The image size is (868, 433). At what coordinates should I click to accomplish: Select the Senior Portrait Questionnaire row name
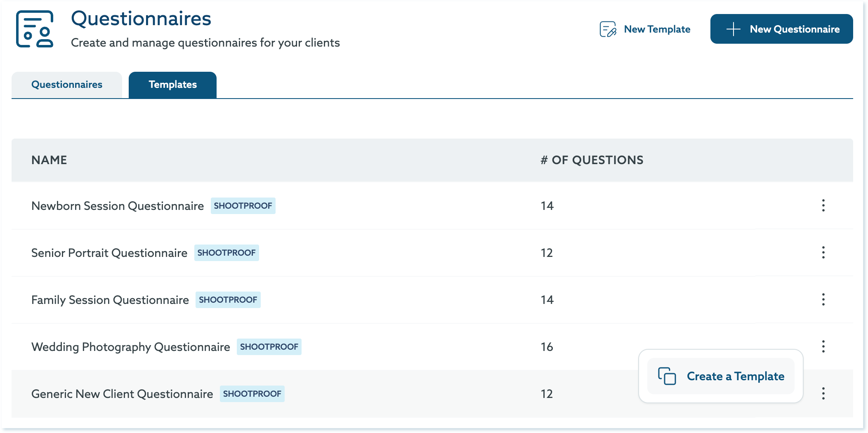click(x=109, y=253)
